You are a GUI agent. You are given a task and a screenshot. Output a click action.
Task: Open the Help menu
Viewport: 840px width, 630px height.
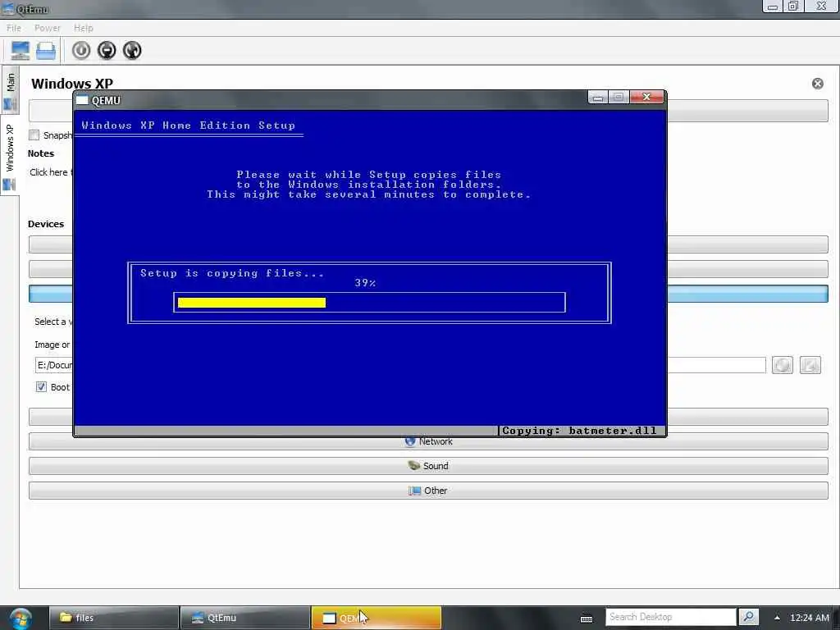click(83, 28)
